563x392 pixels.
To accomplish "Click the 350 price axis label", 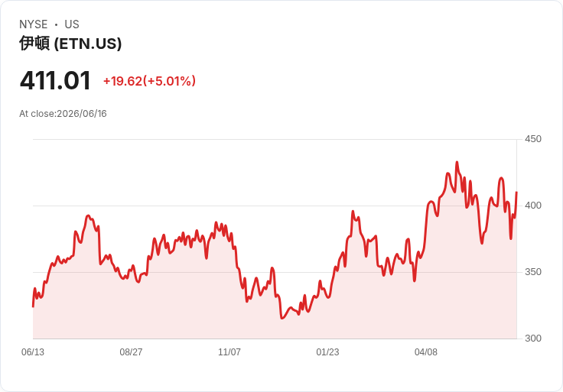I will (533, 272).
